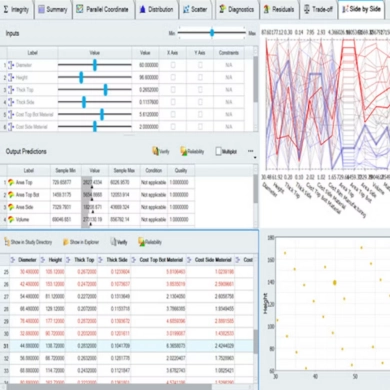Screen dimensions: 390x390
Task: Click the icon beside Thick Side column header
Action: pyautogui.click(x=100, y=260)
